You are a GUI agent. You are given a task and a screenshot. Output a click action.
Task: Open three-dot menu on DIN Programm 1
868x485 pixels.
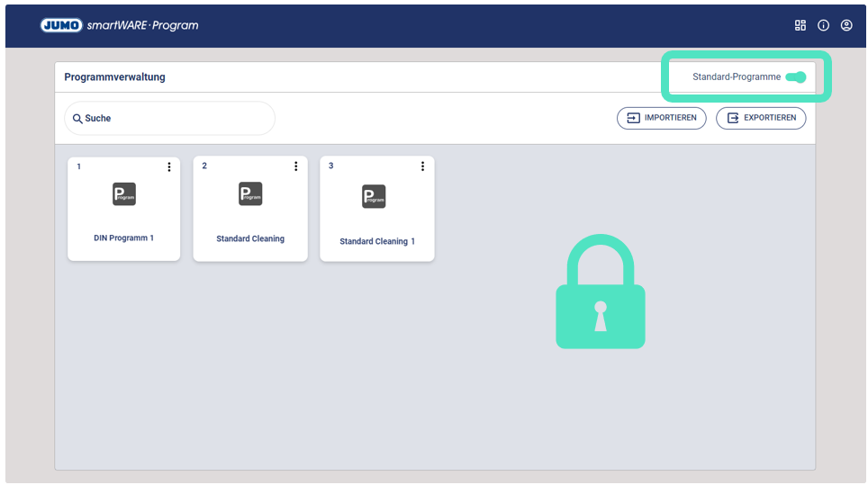tap(169, 166)
